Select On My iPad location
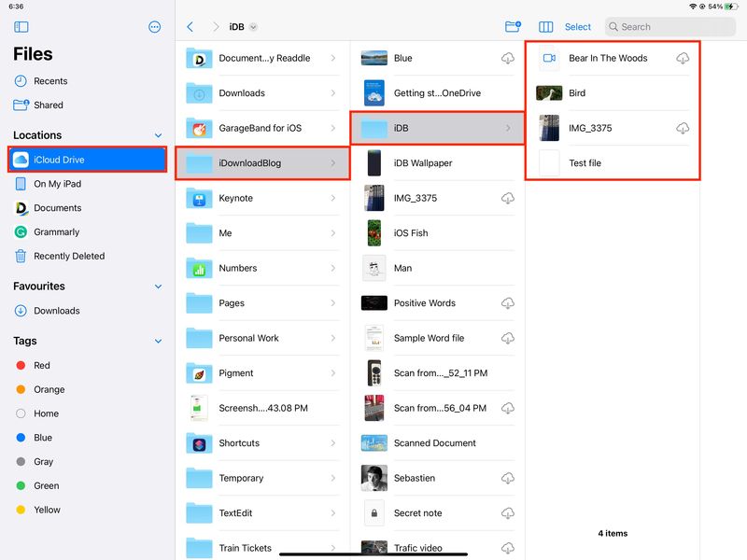Image resolution: width=747 pixels, height=560 pixels. [x=88, y=184]
